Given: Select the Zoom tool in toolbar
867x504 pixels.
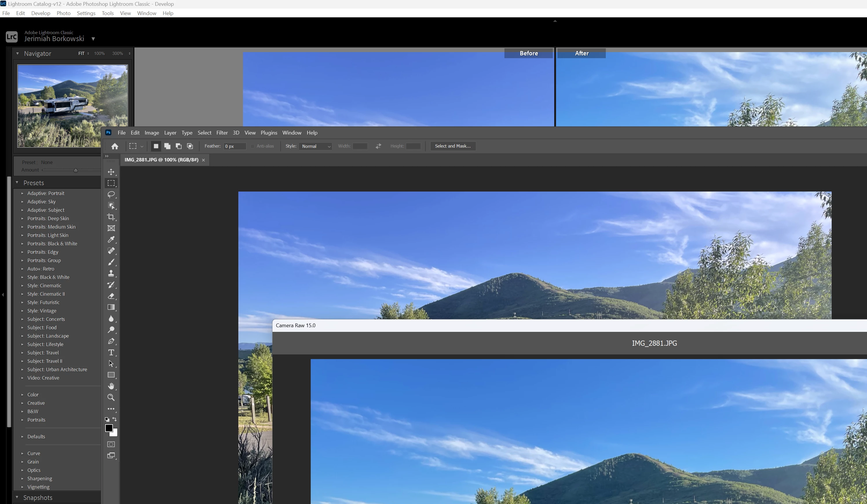Looking at the screenshot, I should pyautogui.click(x=111, y=398).
